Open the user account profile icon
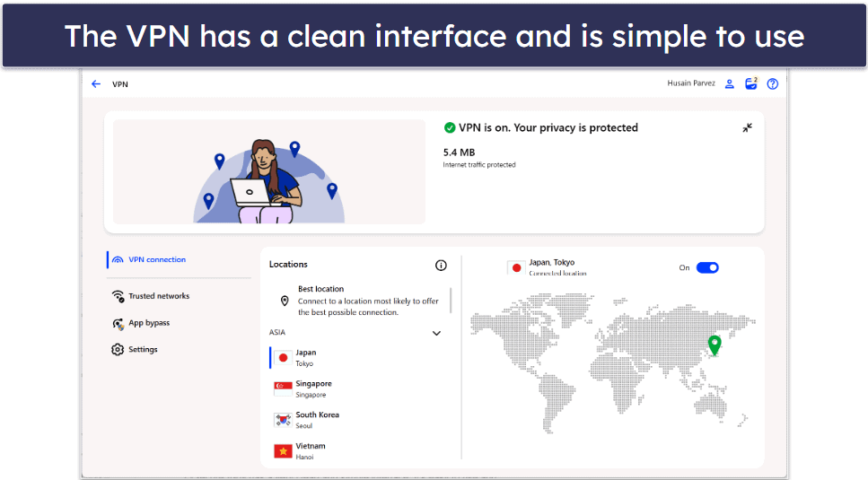 (x=730, y=84)
